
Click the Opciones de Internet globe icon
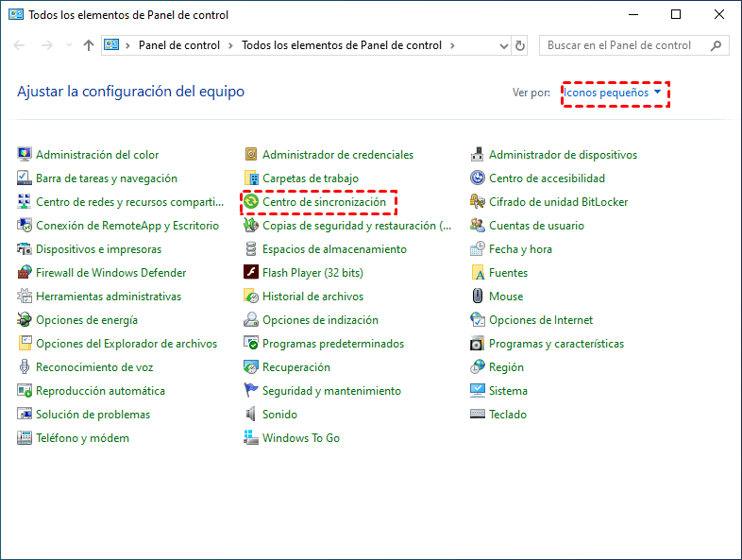coord(478,320)
